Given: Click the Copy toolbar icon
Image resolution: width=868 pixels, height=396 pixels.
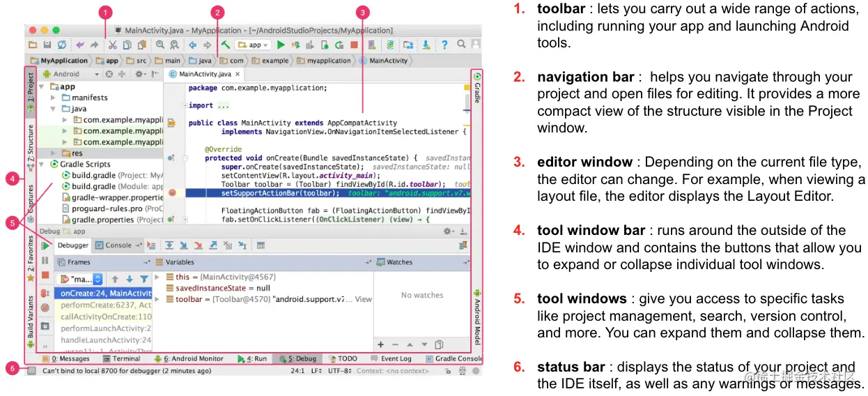Looking at the screenshot, I should (x=127, y=45).
